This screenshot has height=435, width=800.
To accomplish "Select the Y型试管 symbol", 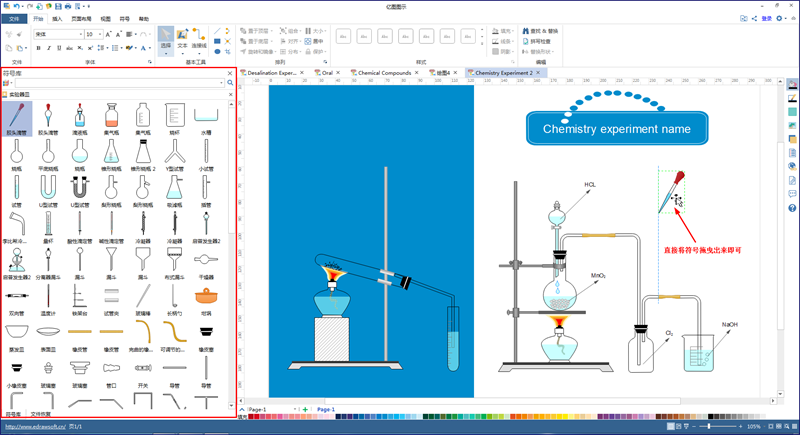I will coord(174,151).
